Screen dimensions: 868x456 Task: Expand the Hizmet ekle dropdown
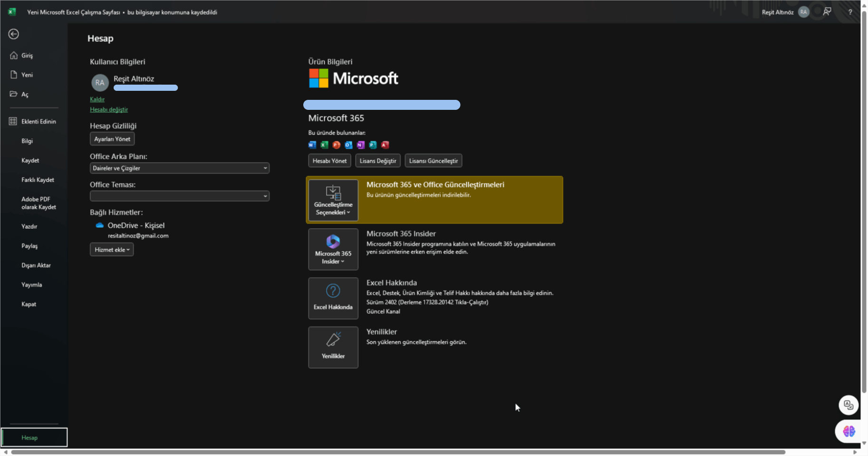112,250
